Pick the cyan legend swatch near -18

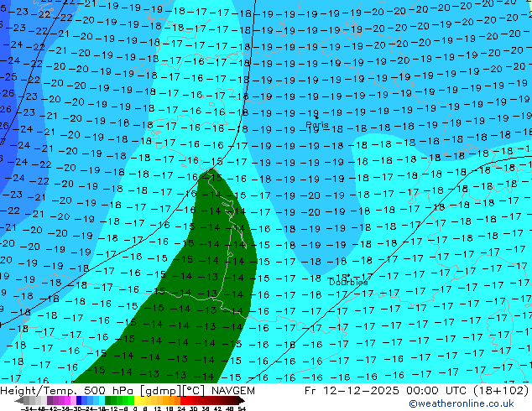(102, 400)
